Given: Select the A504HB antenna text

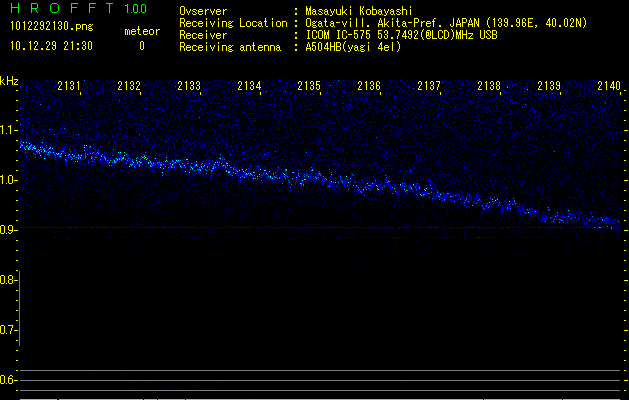Looking at the screenshot, I should (354, 47).
